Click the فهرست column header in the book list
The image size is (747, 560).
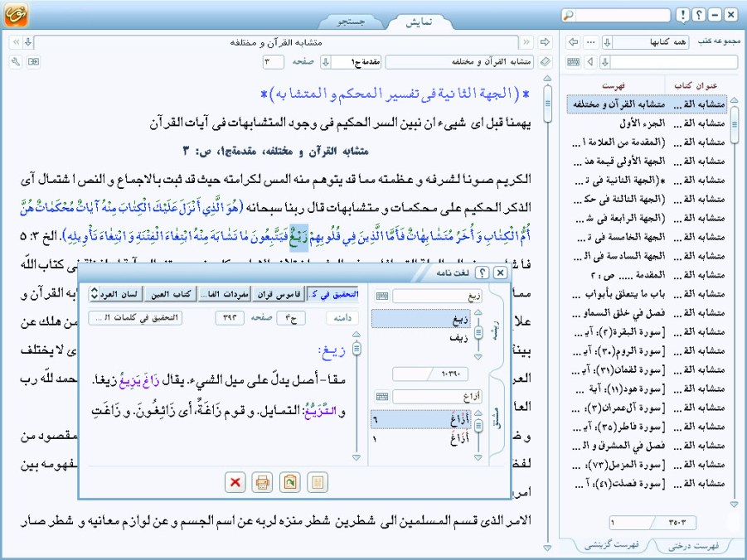614,85
